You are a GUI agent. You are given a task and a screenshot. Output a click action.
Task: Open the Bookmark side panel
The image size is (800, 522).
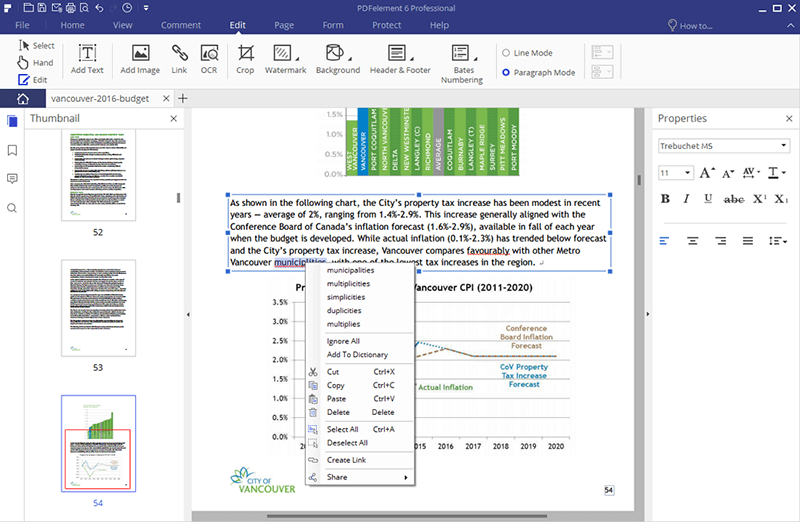click(x=12, y=150)
